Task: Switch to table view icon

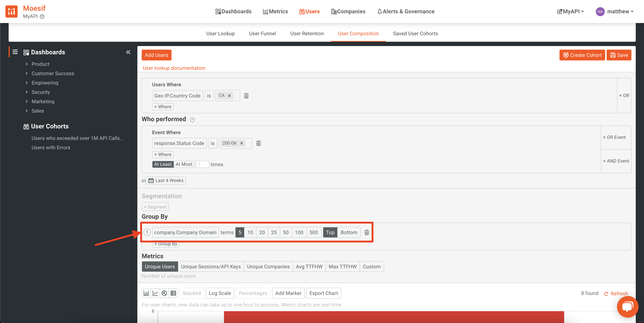Action: pyautogui.click(x=173, y=293)
